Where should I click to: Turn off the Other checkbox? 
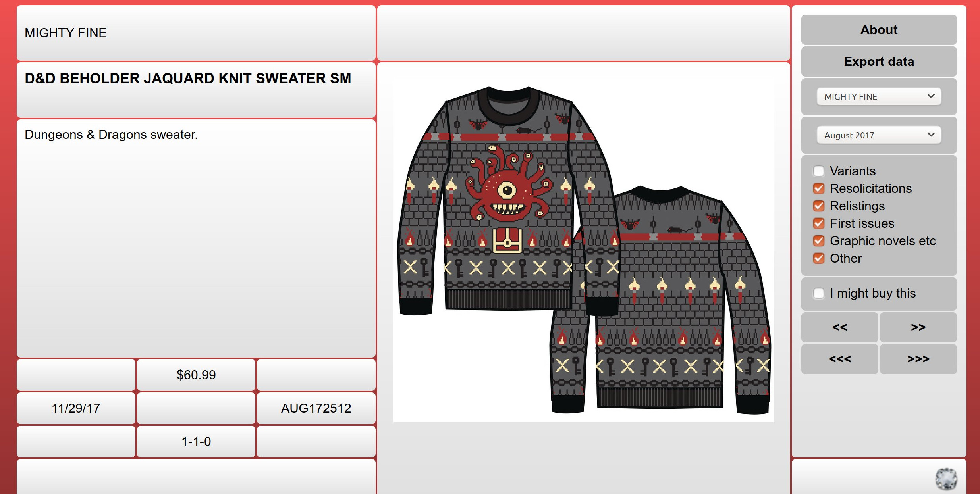click(x=819, y=258)
